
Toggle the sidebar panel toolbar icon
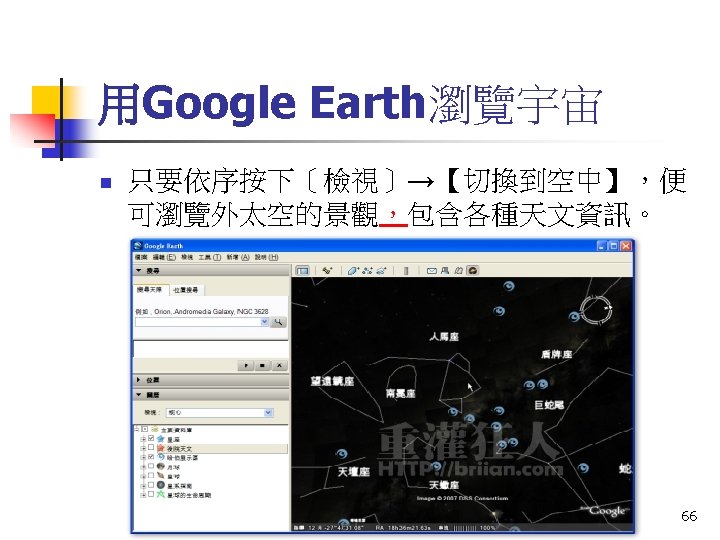(302, 270)
